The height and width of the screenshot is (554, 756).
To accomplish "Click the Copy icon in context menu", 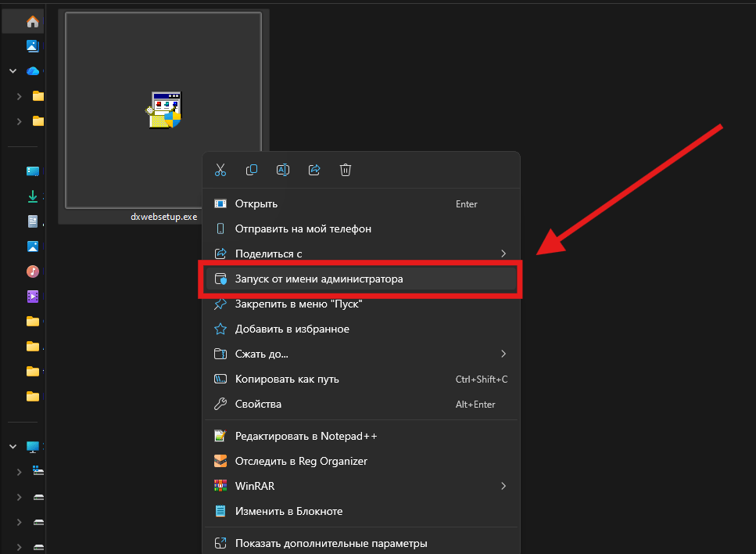I will tap(252, 170).
